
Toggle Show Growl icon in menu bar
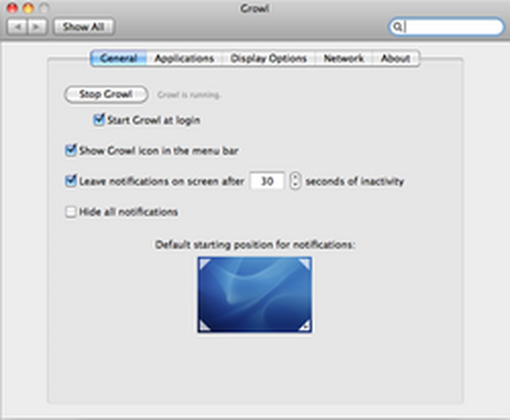71,150
